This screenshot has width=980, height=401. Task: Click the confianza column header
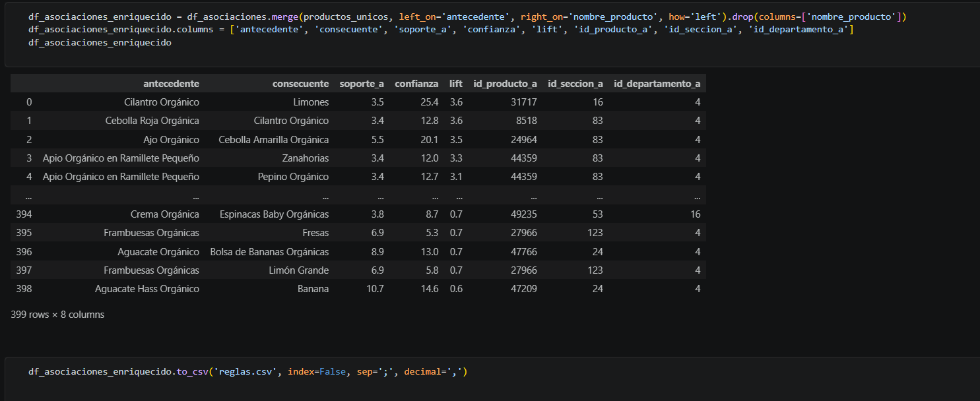[x=416, y=83]
